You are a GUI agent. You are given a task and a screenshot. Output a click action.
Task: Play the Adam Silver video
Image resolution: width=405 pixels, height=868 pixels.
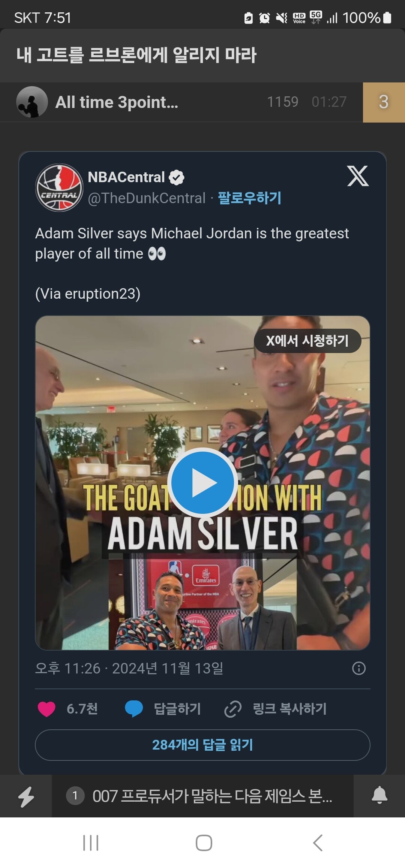tap(202, 482)
